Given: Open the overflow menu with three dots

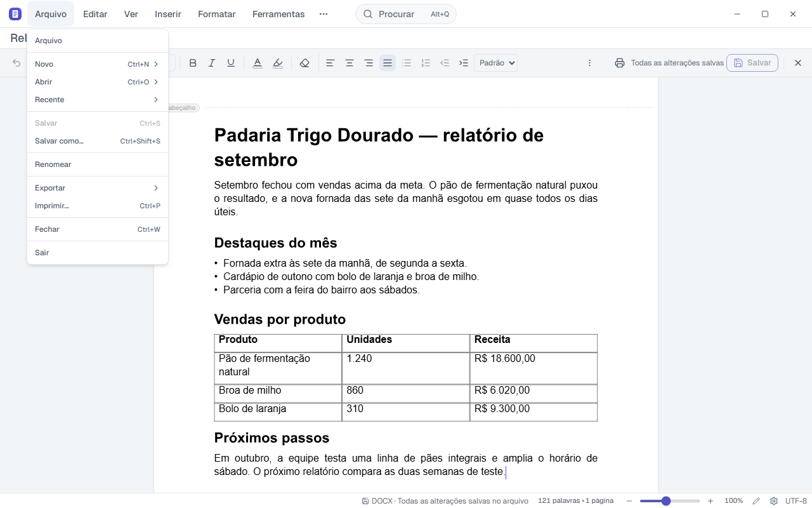Looking at the screenshot, I should [x=324, y=14].
